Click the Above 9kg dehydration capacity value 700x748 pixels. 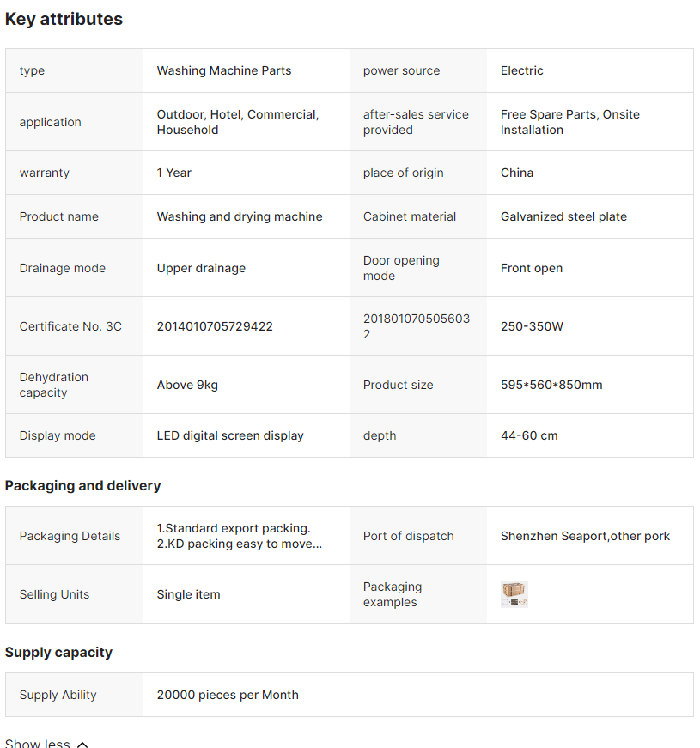pyautogui.click(x=187, y=385)
